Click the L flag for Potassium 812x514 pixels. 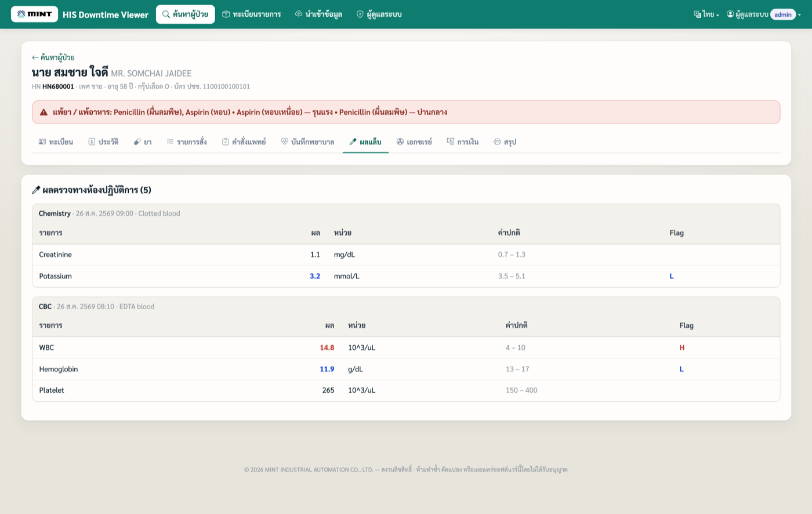[672, 276]
